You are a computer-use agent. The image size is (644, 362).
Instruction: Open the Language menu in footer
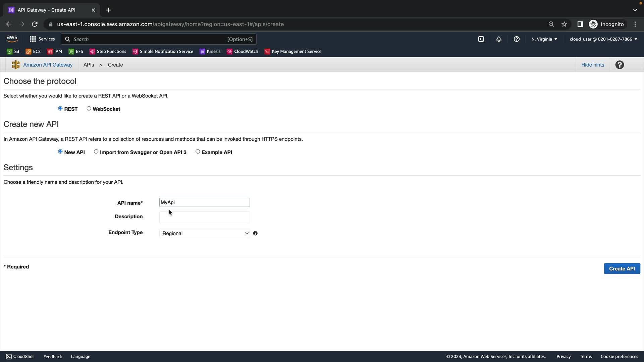point(80,357)
